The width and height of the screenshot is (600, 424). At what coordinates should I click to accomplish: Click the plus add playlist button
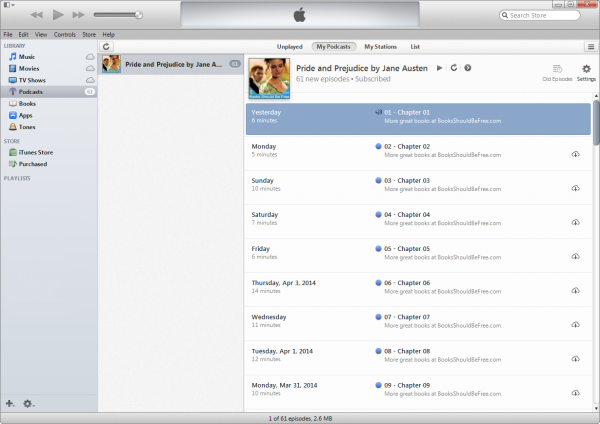(x=10, y=403)
